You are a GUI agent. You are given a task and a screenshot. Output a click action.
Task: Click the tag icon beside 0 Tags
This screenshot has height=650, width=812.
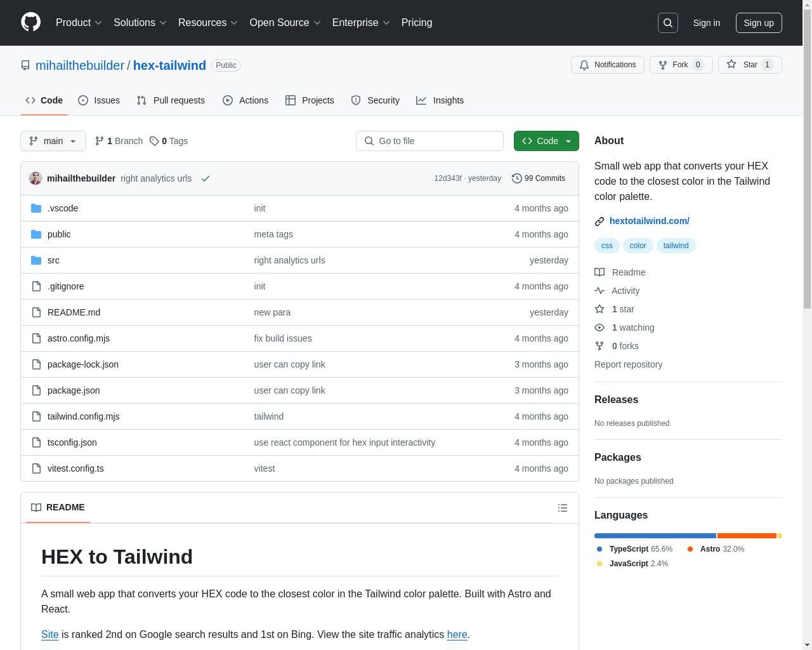click(x=154, y=141)
